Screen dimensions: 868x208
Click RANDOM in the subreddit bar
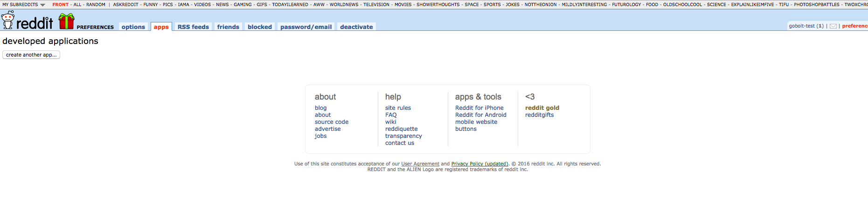point(96,5)
